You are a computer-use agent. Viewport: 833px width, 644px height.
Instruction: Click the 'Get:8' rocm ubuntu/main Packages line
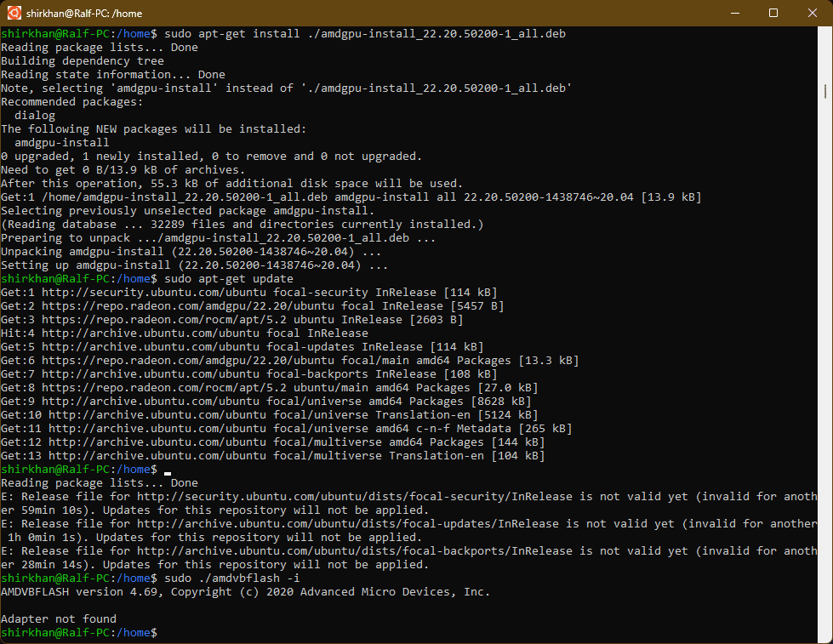[x=270, y=388]
